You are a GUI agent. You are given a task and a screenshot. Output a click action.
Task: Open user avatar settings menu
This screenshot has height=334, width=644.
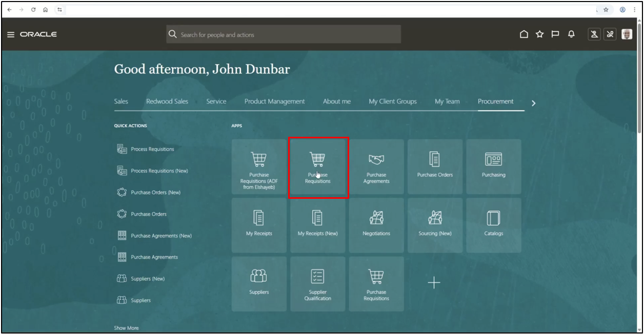627,34
